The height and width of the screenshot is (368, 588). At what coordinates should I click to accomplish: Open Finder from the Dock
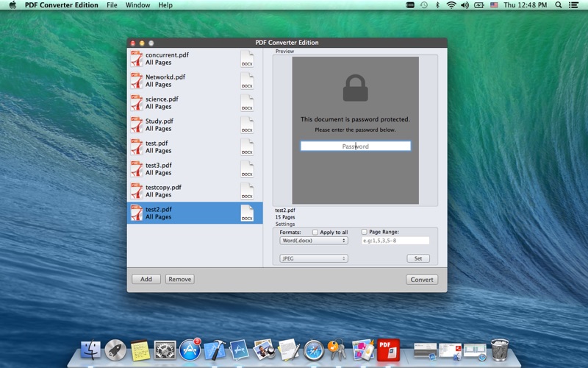90,350
